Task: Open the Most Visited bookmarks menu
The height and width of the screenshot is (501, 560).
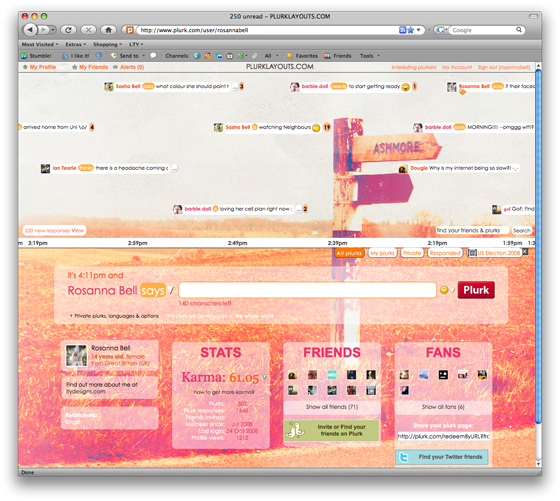Action: pyautogui.click(x=40, y=44)
